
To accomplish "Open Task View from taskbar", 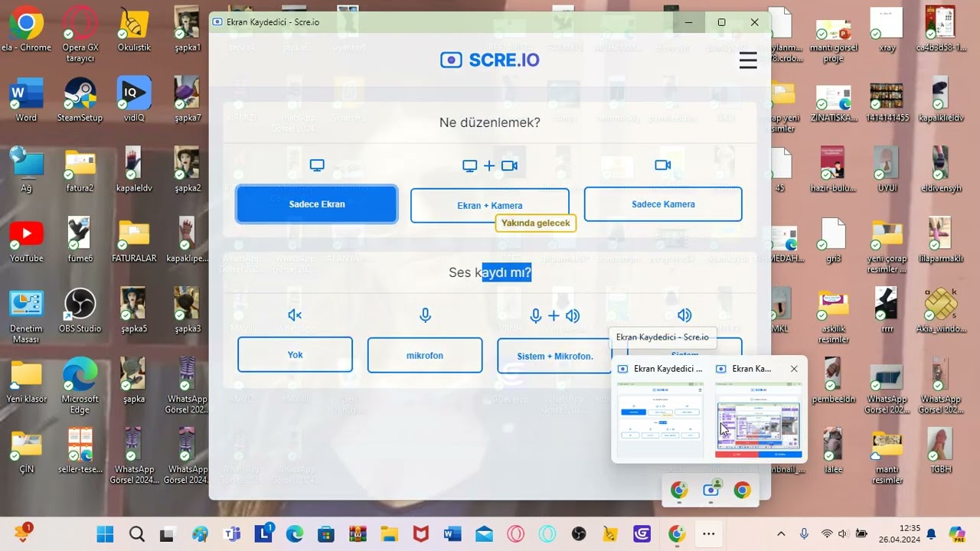I will coord(167,534).
